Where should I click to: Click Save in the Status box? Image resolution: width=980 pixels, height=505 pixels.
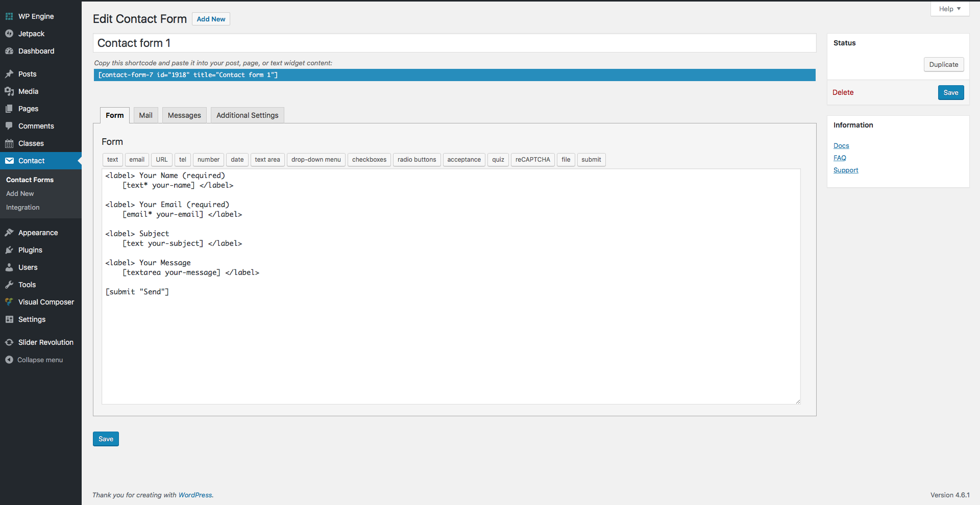(x=951, y=92)
